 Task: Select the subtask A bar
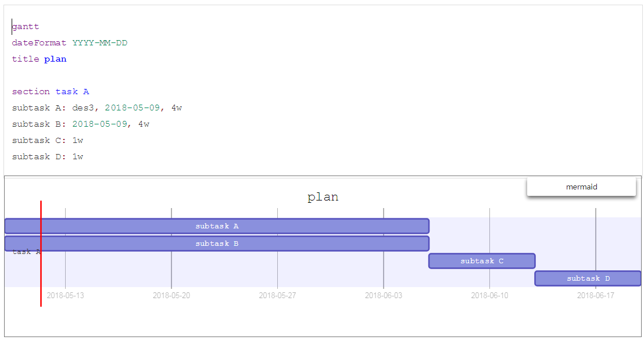click(217, 226)
